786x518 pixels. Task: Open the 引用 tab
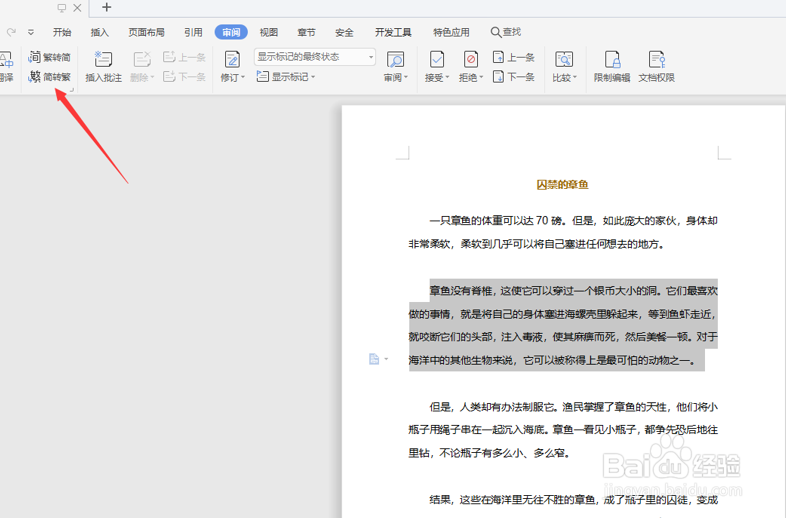click(x=193, y=33)
